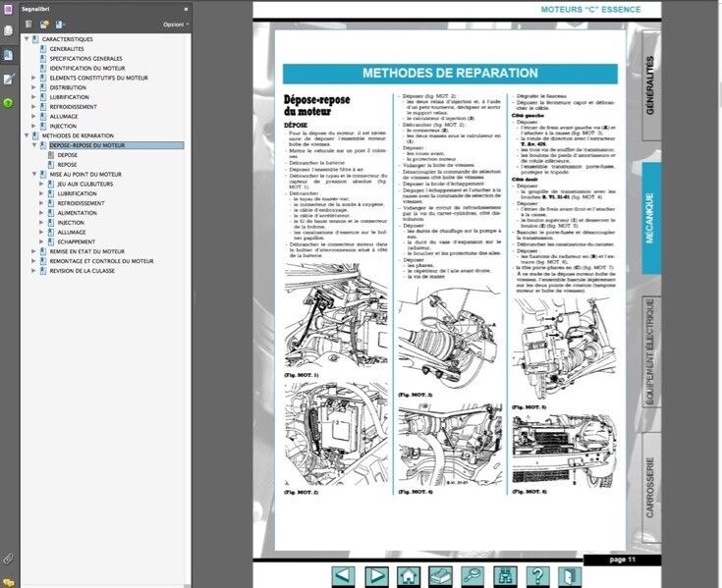
Task: Open the page thumbnails panel icon
Action: pos(8,30)
